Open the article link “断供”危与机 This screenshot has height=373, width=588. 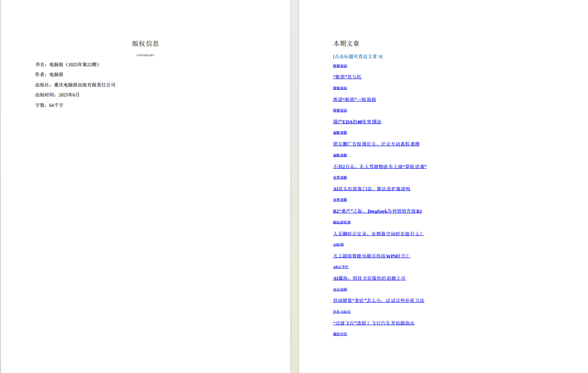(347, 77)
